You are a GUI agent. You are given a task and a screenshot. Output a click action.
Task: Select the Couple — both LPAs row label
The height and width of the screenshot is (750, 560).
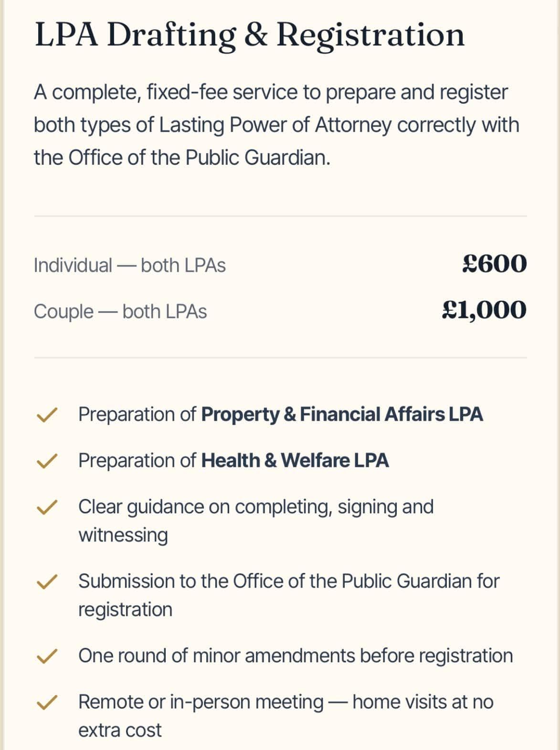[120, 312]
